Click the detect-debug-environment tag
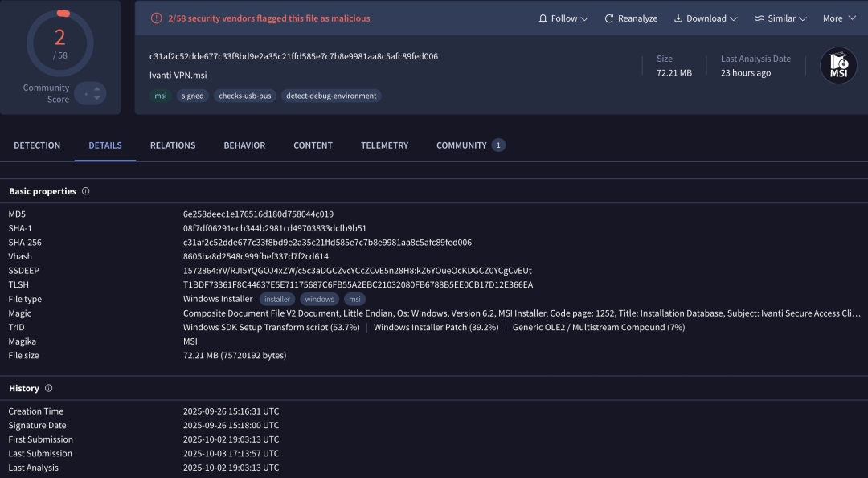The image size is (868, 478). pyautogui.click(x=331, y=96)
